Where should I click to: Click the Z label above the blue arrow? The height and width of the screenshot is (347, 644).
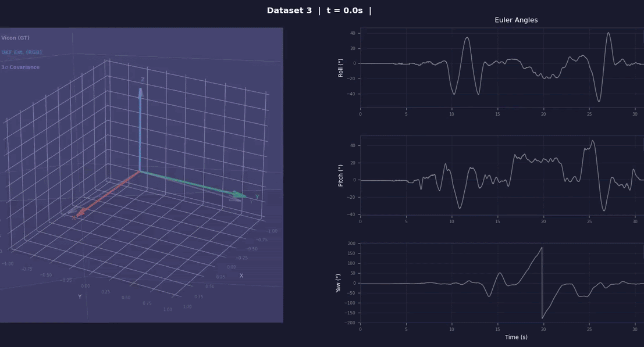point(143,80)
